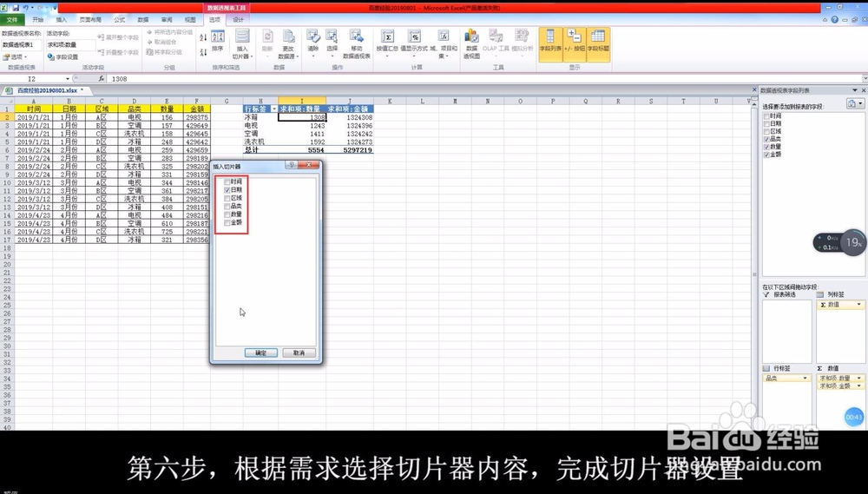Expand 求和项:金额 dropdown in Values area
The image size is (868, 494).
859,385
